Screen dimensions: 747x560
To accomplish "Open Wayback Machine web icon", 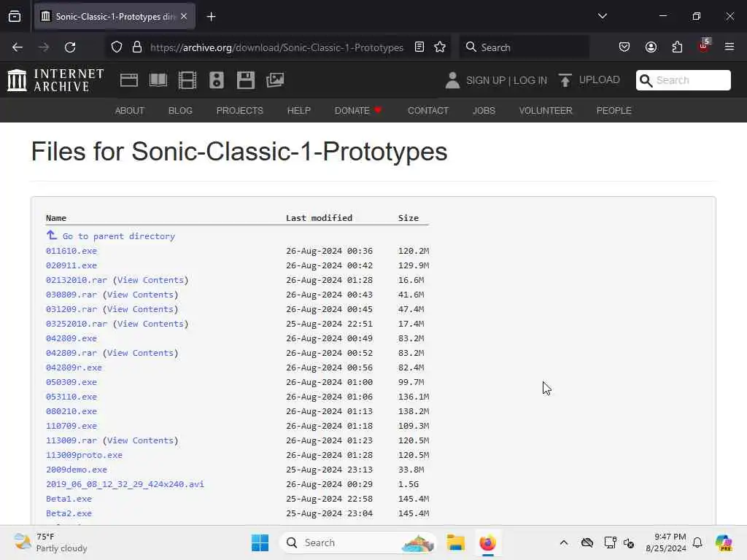I will coord(128,80).
